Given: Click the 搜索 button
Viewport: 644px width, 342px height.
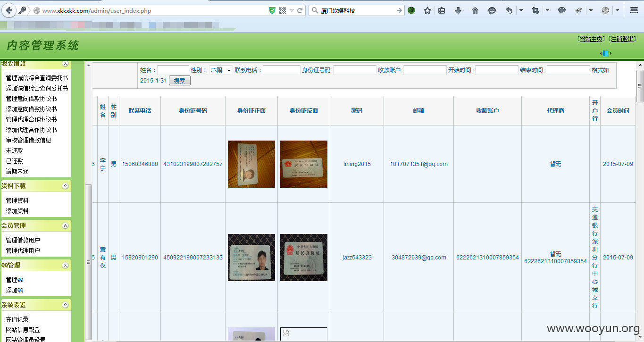Looking at the screenshot, I should click(x=180, y=81).
